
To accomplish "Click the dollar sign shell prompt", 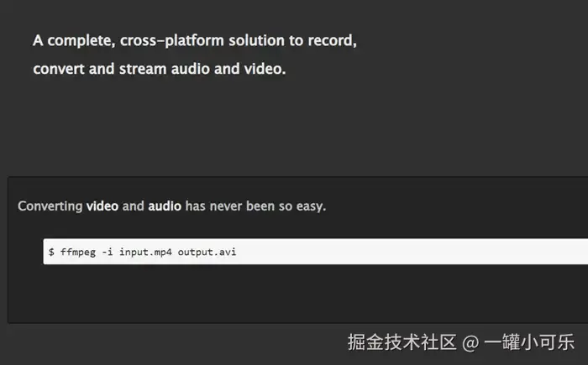I will (x=52, y=252).
